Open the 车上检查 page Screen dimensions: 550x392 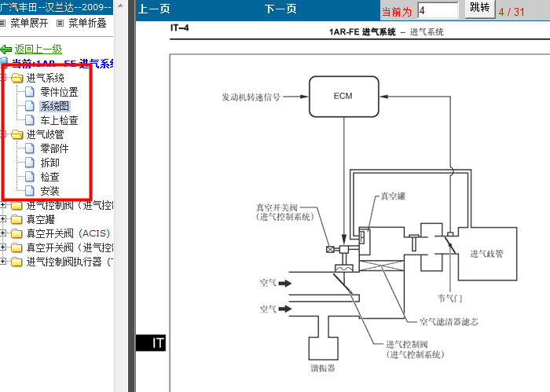(x=59, y=120)
